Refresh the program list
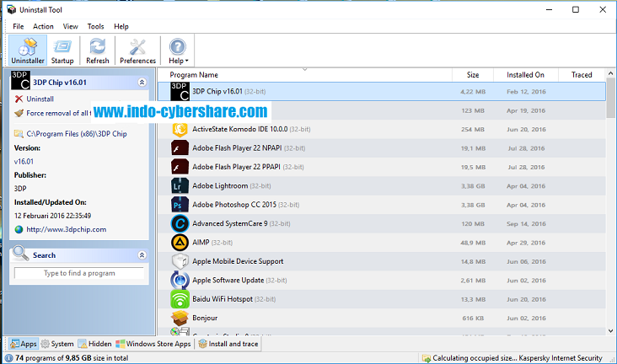 tap(97, 51)
